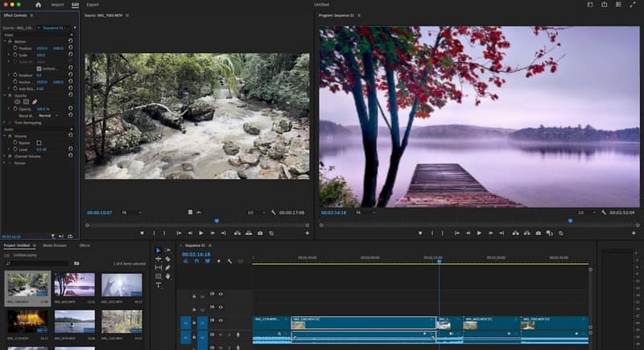644x350 pixels.
Task: Toggle Volume Bypass checkbox
Action: (x=39, y=142)
